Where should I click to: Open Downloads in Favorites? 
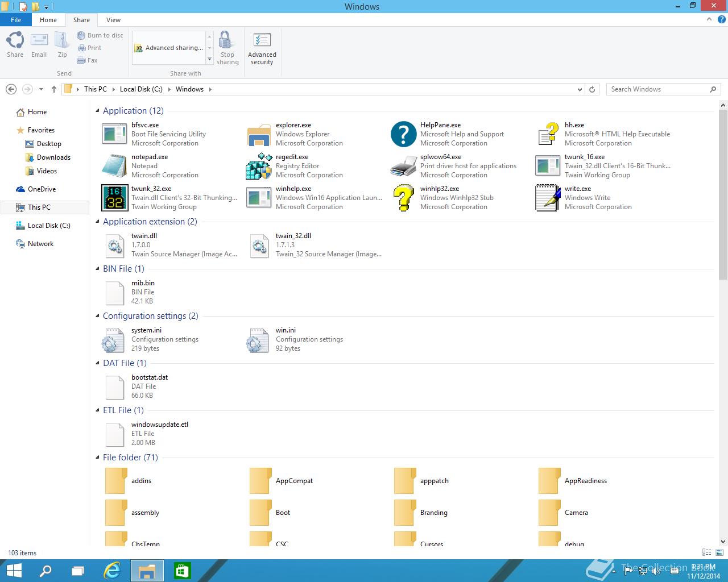coord(48,157)
